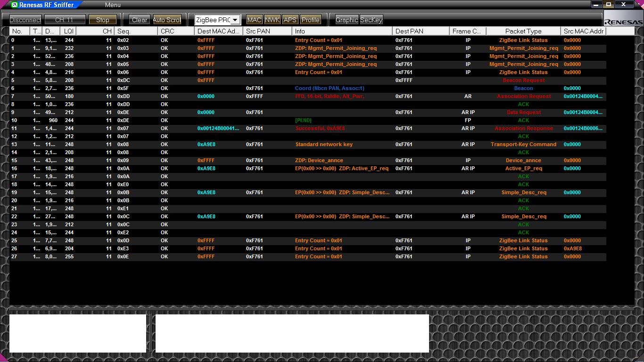Click the sequence number 0xDC

(x=124, y=81)
